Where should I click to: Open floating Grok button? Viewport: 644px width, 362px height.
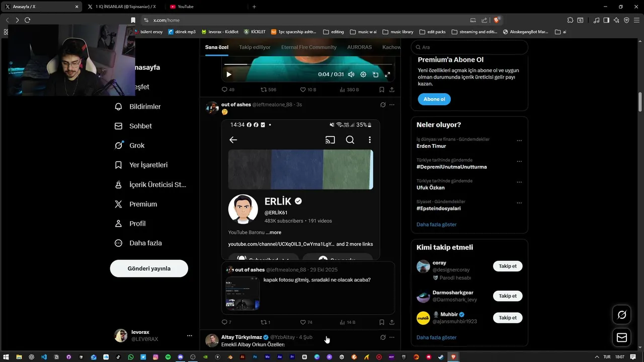pos(622,315)
